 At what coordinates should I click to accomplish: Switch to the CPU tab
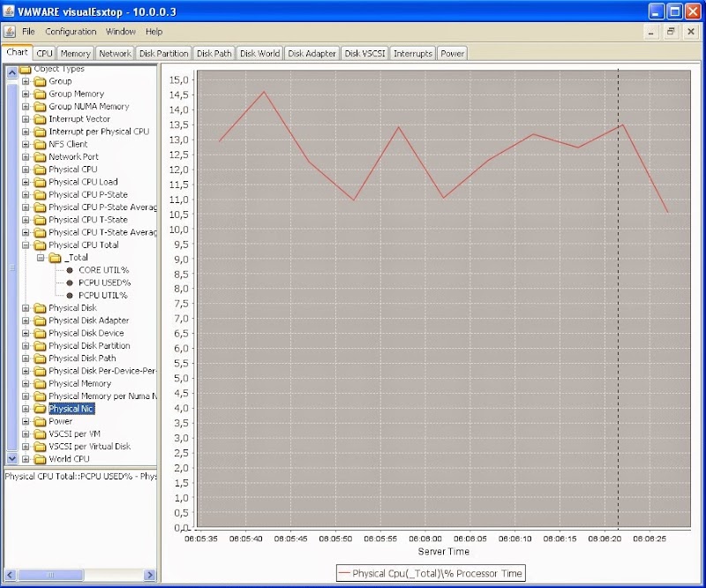[45, 53]
